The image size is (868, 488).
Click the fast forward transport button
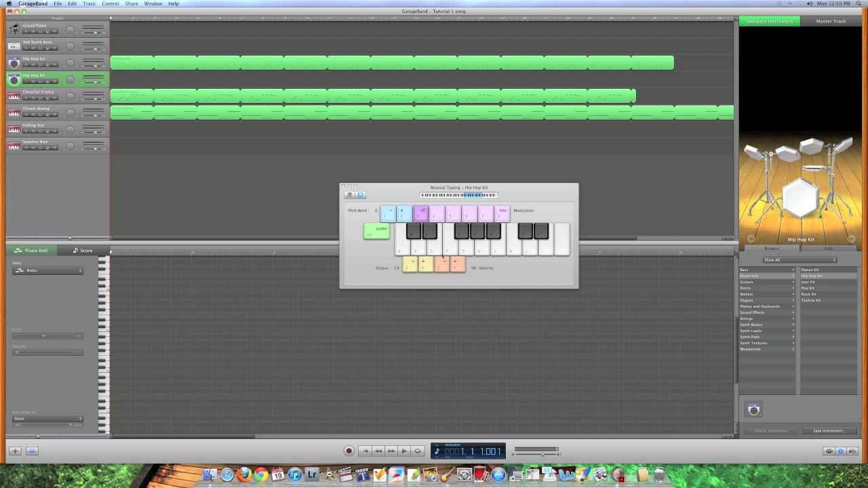pyautogui.click(x=391, y=451)
